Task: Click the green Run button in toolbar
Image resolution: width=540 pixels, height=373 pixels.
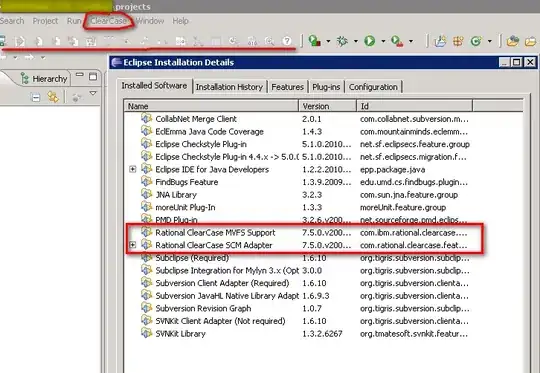Action: click(x=370, y=41)
